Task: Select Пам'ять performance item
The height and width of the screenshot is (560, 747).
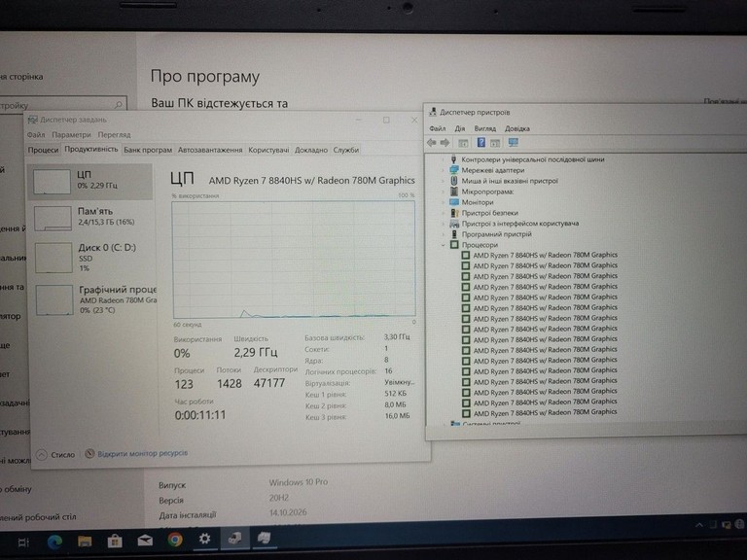Action: tap(91, 218)
